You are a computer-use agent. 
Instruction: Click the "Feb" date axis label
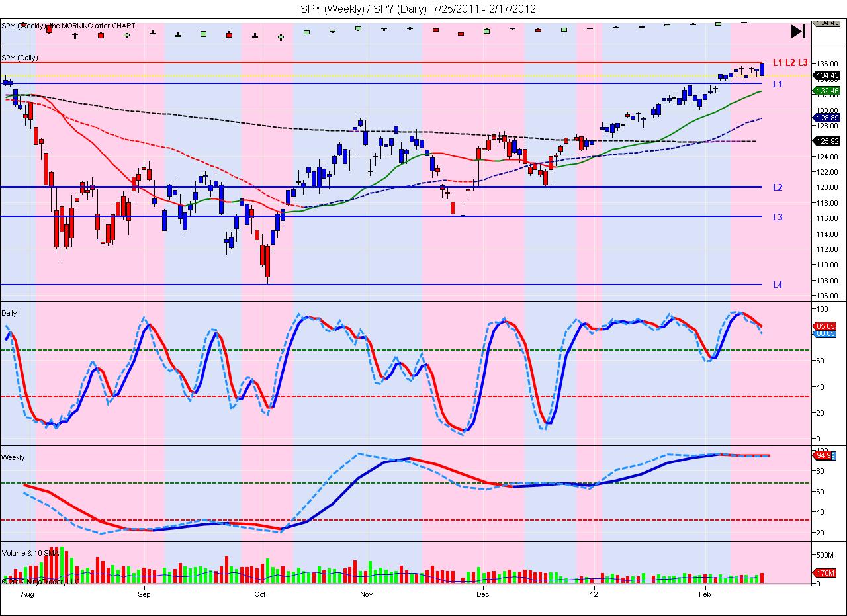pyautogui.click(x=705, y=594)
